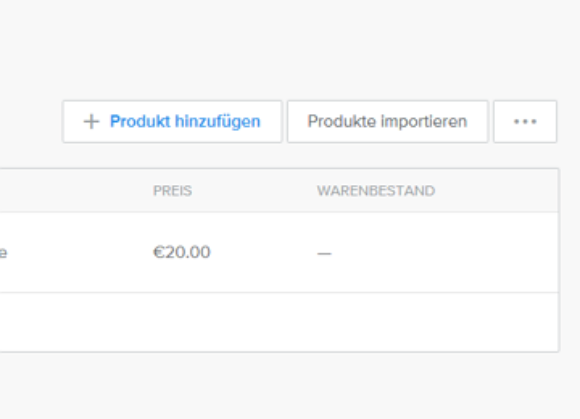This screenshot has height=419, width=580.
Task: Click the header space between PREIS and WARENBESTAND
Action: click(254, 191)
